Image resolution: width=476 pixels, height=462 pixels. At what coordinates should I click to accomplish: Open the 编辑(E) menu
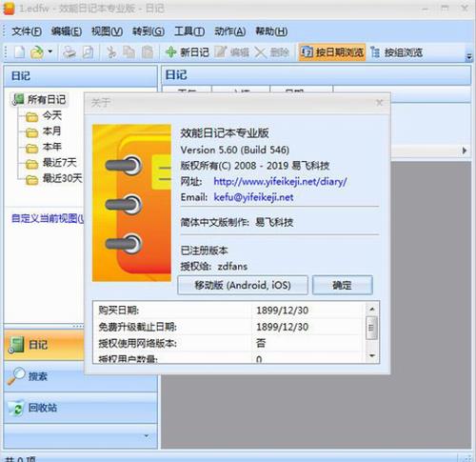(67, 31)
